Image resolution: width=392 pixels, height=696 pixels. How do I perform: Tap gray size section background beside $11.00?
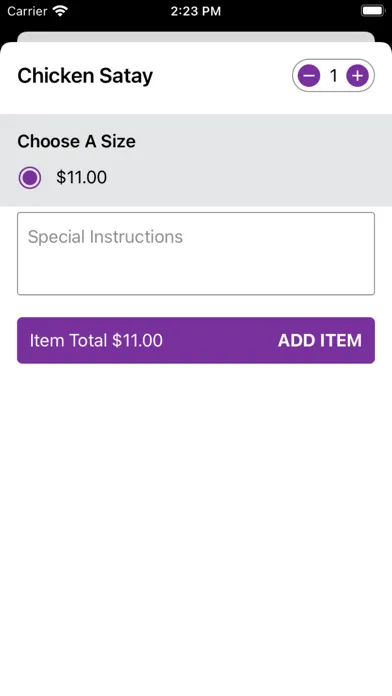[249, 178]
